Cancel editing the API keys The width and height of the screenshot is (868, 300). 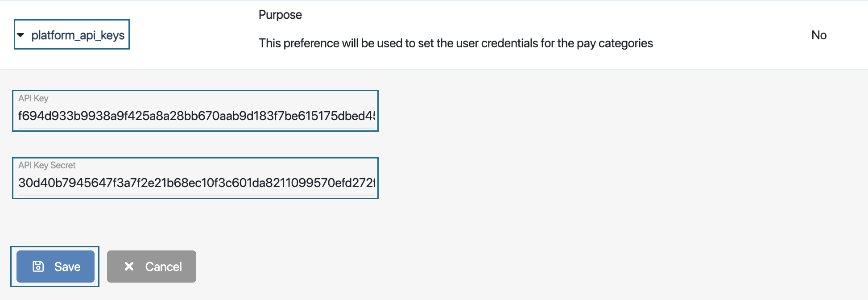point(152,267)
